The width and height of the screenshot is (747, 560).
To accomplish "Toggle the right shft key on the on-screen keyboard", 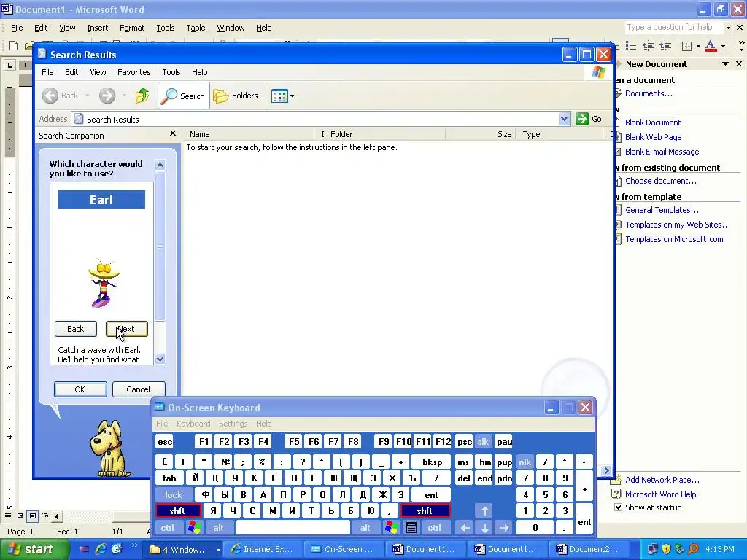I will [x=425, y=511].
